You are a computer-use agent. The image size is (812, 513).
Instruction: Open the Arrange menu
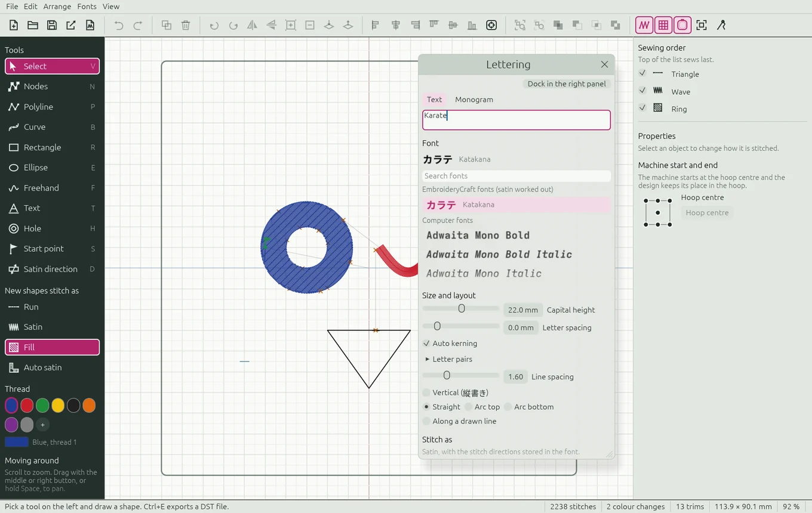pos(57,7)
